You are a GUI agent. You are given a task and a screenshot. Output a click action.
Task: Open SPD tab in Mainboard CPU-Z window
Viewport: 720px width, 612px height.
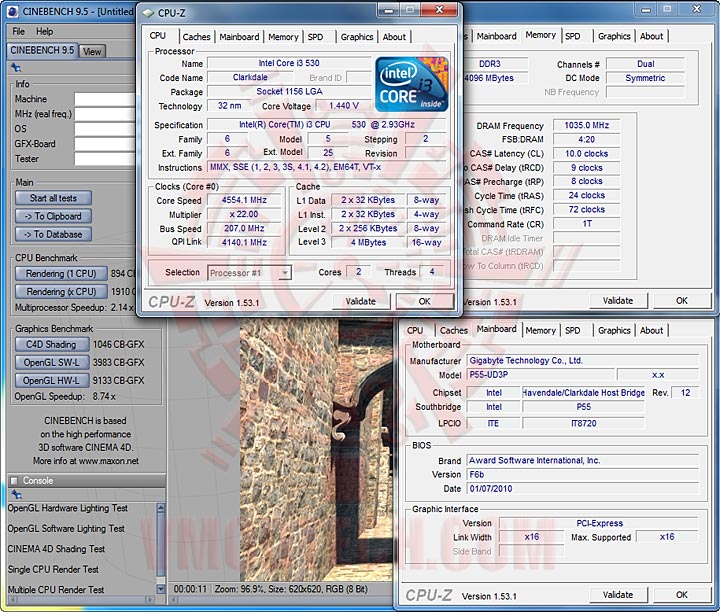(573, 331)
